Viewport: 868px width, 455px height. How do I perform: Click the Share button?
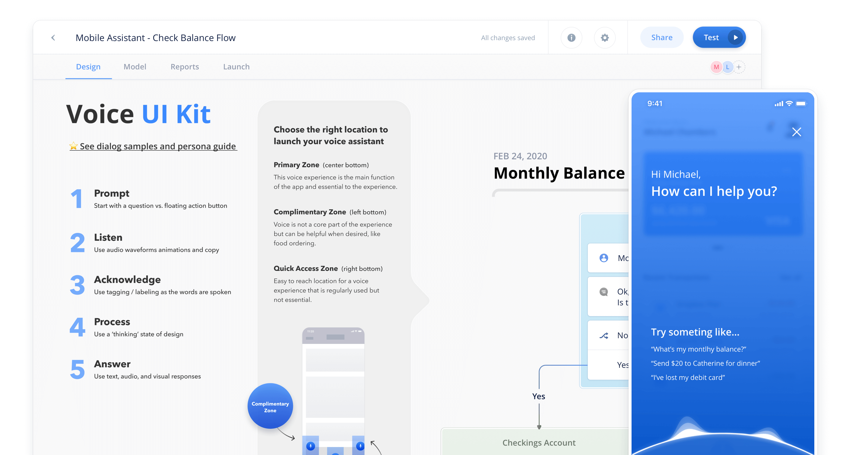(x=661, y=37)
